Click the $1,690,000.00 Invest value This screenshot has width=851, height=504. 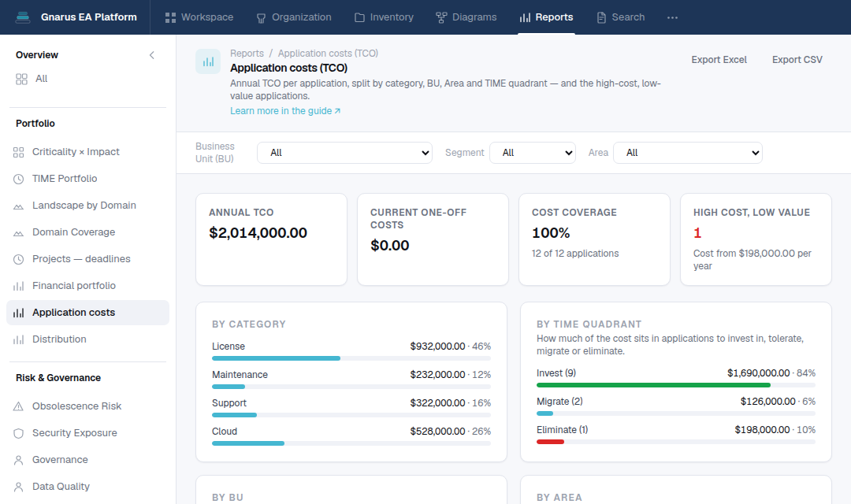(x=758, y=373)
